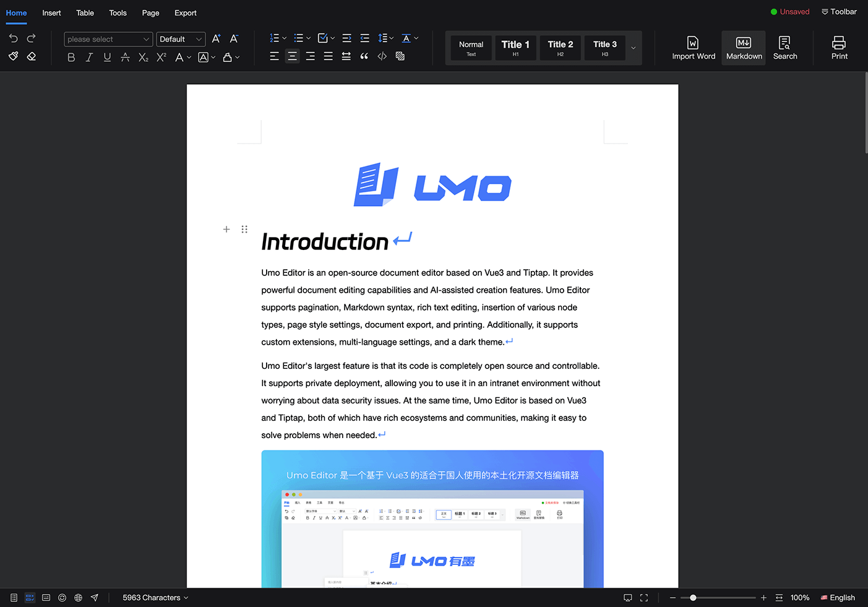Open the Export menu
This screenshot has width=868, height=607.
coord(185,13)
